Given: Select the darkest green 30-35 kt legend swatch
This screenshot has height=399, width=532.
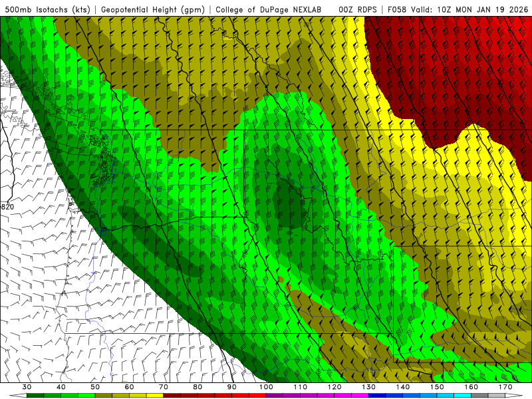Looking at the screenshot, I should 35,395.
